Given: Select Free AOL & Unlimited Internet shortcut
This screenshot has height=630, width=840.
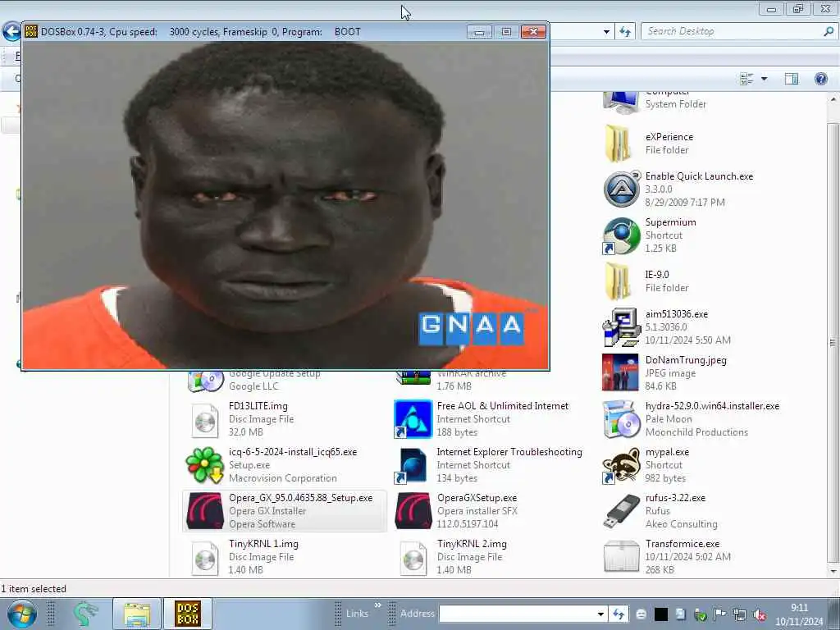Looking at the screenshot, I should point(413,419).
